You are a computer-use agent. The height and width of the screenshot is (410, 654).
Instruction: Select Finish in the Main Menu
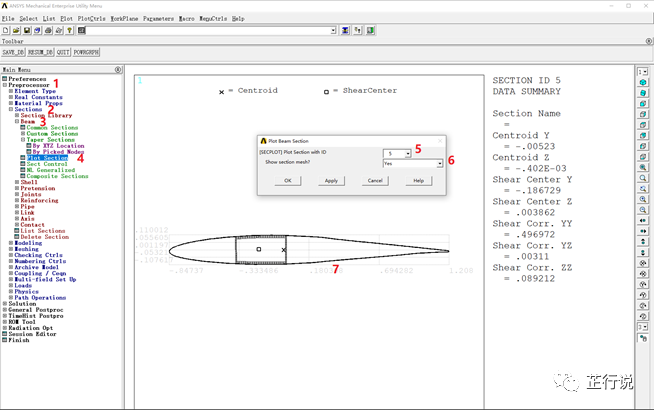tap(19, 340)
